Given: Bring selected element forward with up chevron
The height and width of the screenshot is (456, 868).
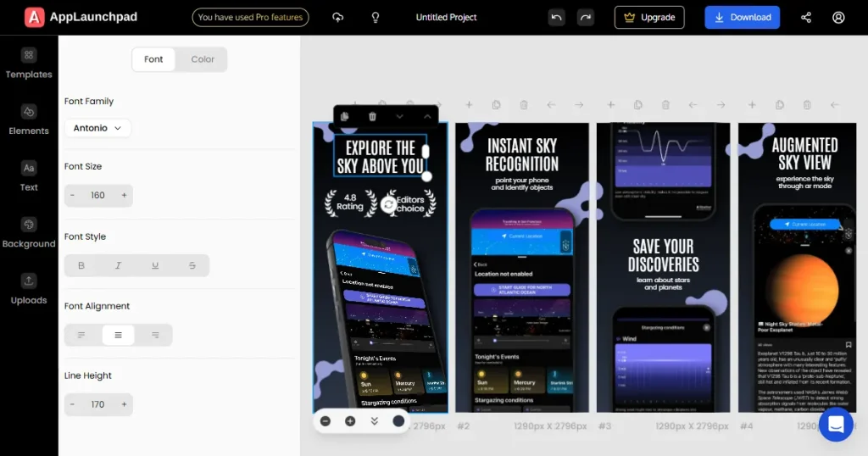Looking at the screenshot, I should [427, 116].
